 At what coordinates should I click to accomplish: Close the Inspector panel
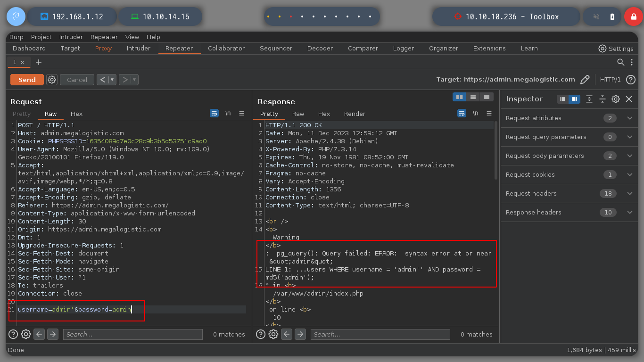coord(629,99)
